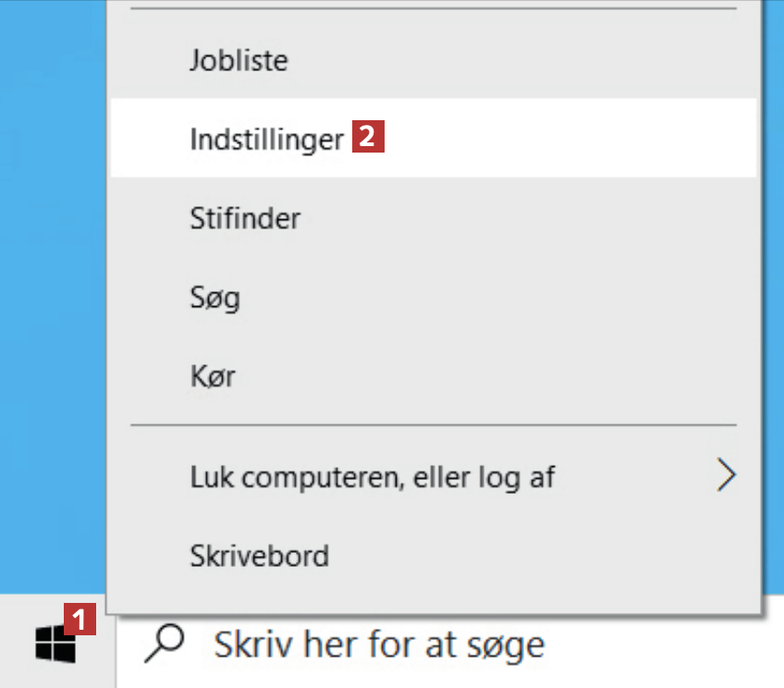Image resolution: width=784 pixels, height=688 pixels.
Task: Click the magnifying glass search icon
Action: (165, 644)
